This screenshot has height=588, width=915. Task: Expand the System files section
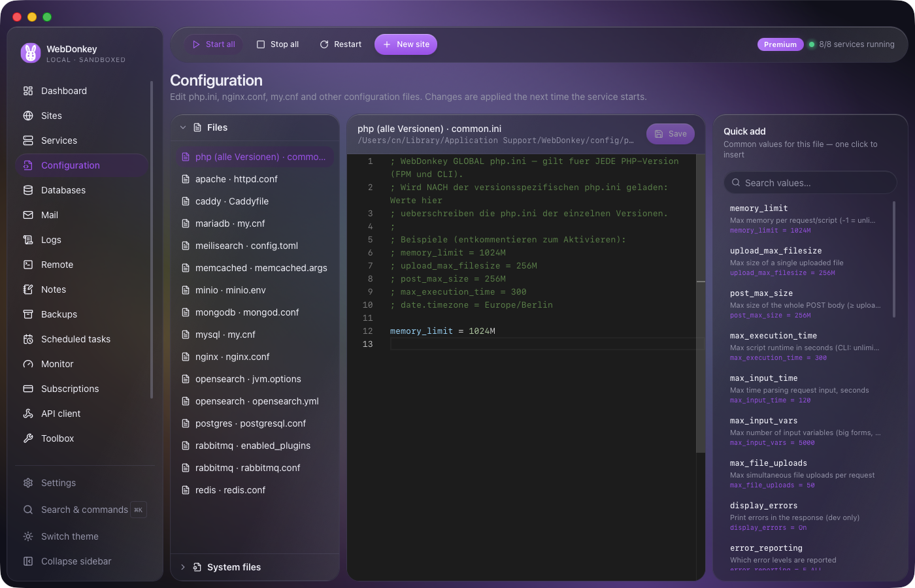click(x=255, y=567)
